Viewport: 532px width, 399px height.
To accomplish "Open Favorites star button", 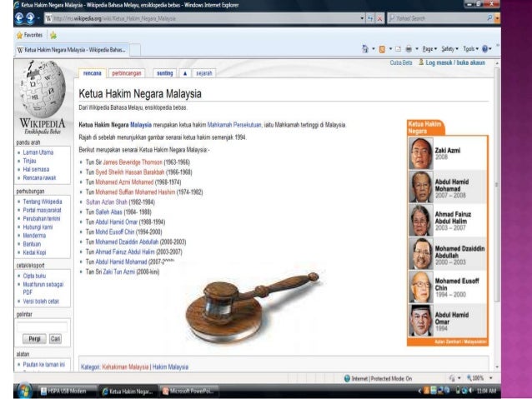I will [x=29, y=35].
